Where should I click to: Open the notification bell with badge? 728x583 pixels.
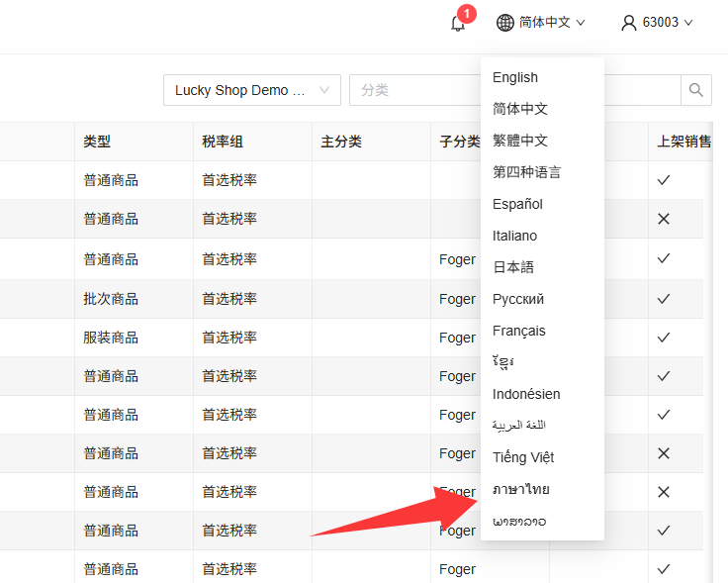458,23
